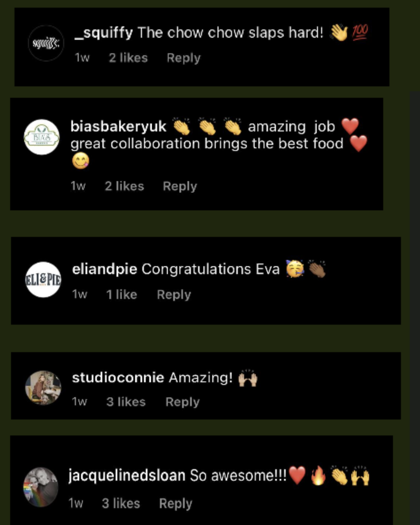View 2 likes on _squiffy comment
The width and height of the screenshot is (420, 525).
(128, 58)
